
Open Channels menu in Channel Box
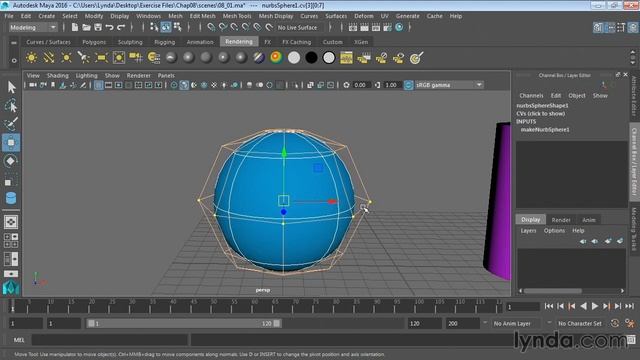click(x=531, y=96)
